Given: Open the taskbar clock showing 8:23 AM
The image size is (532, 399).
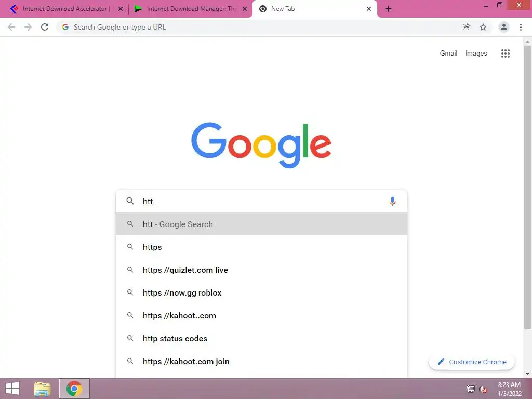Looking at the screenshot, I should (x=509, y=389).
